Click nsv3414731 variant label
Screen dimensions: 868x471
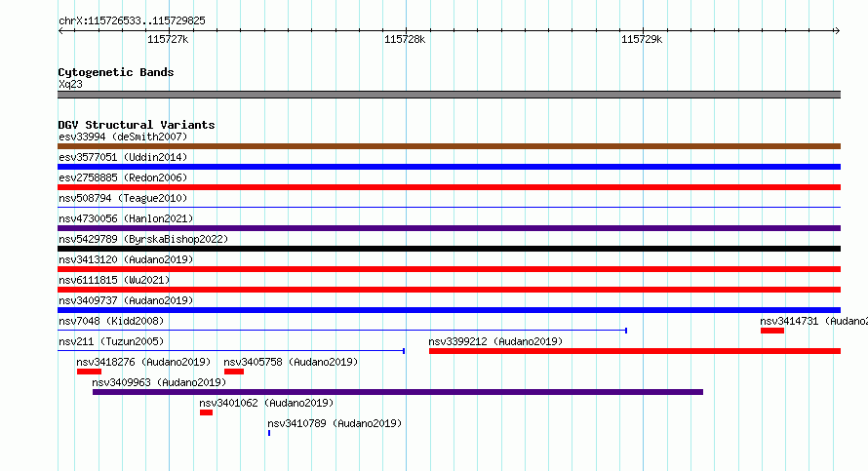pyautogui.click(x=813, y=321)
